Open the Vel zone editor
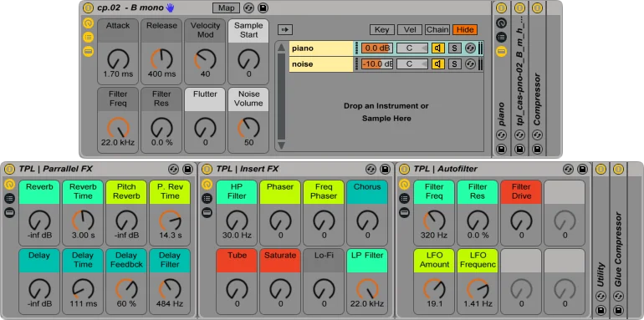Screen dimensions: 644x320 [x=410, y=29]
